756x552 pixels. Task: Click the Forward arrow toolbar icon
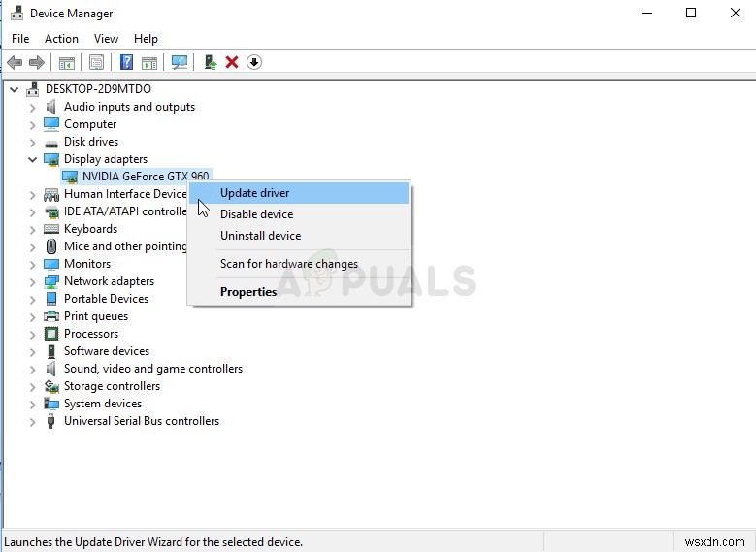(x=37, y=62)
